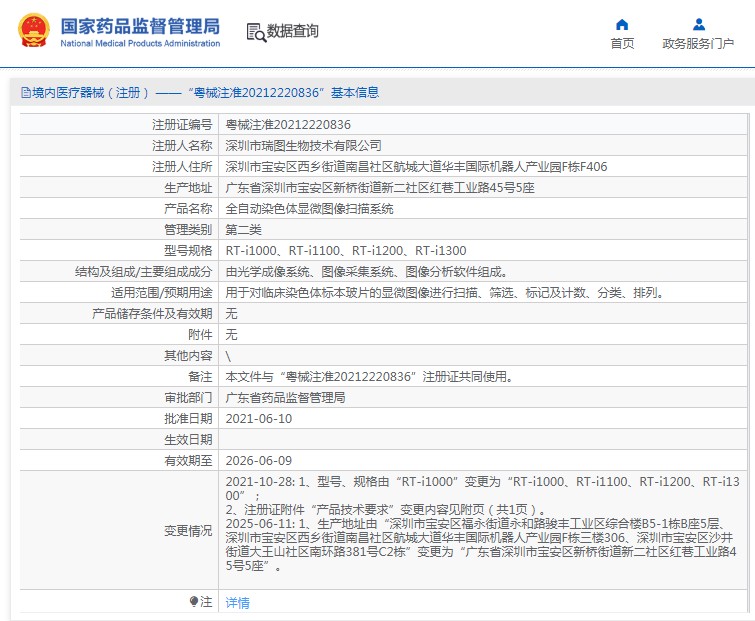The image size is (755, 621).
Task: Select line 注册证附件“产品技术要求”变更内容
Action: point(386,509)
